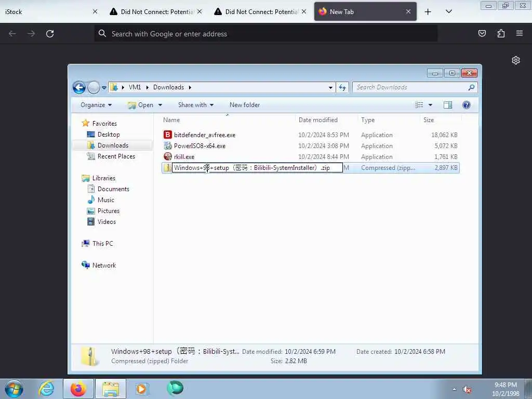
Task: Click the Windows Media Player taskbar icon
Action: (141, 389)
